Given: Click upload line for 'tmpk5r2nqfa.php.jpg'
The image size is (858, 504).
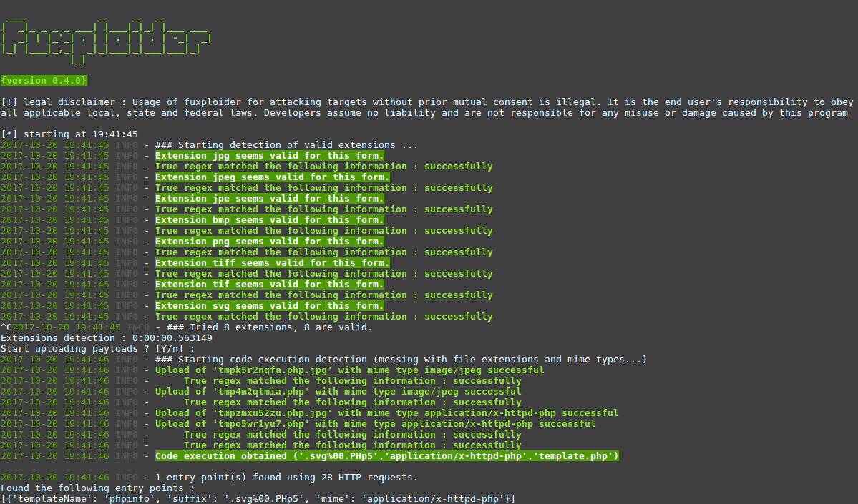Looking at the screenshot, I should (x=350, y=370).
